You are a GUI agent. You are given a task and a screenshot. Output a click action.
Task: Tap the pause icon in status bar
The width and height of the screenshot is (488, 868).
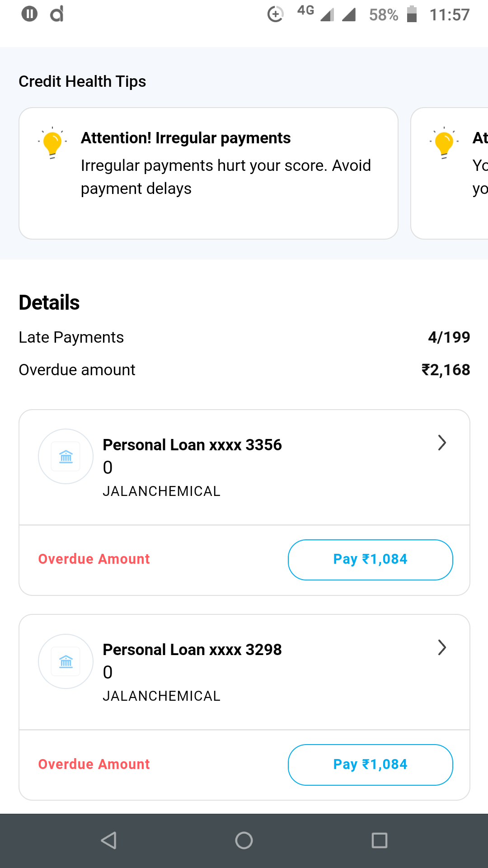coord(29,14)
